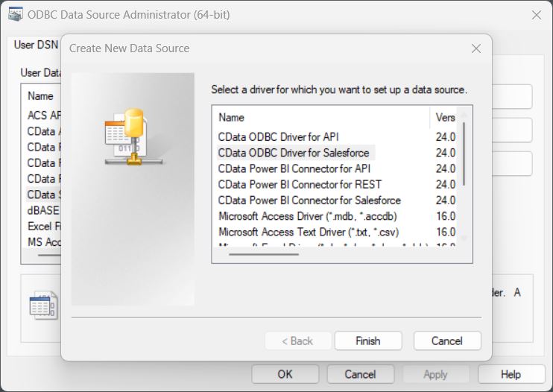The width and height of the screenshot is (553, 392).
Task: Close the Create New Data Source dialog
Action: pyautogui.click(x=476, y=48)
